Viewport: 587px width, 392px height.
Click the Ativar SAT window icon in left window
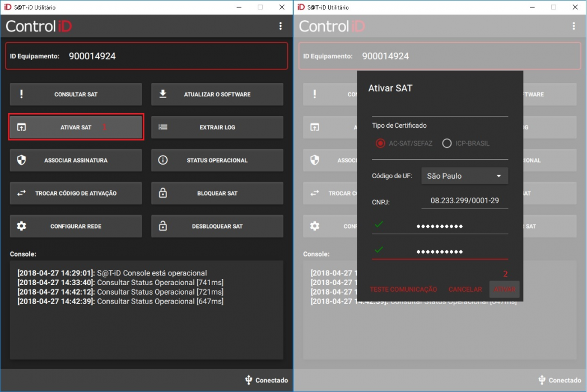pyautogui.click(x=21, y=127)
